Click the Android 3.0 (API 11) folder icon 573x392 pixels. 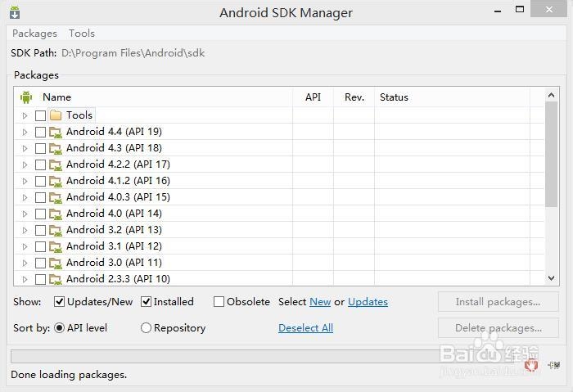pyautogui.click(x=56, y=264)
